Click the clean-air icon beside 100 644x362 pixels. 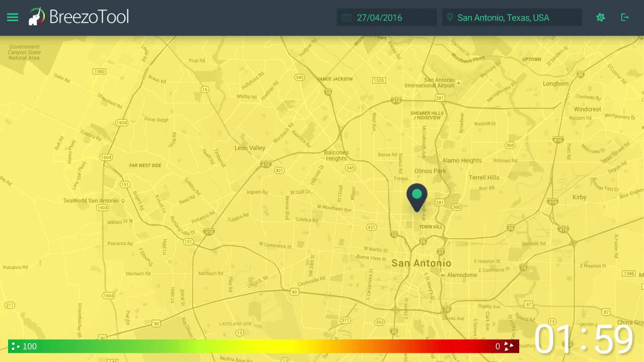(x=16, y=346)
